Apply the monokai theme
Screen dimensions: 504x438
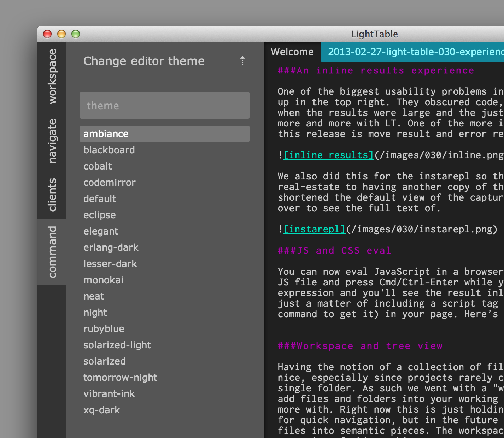click(x=103, y=280)
